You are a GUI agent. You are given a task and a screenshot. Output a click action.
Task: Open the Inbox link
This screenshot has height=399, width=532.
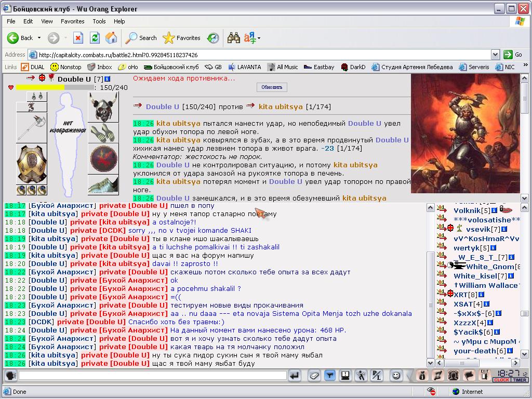point(100,67)
